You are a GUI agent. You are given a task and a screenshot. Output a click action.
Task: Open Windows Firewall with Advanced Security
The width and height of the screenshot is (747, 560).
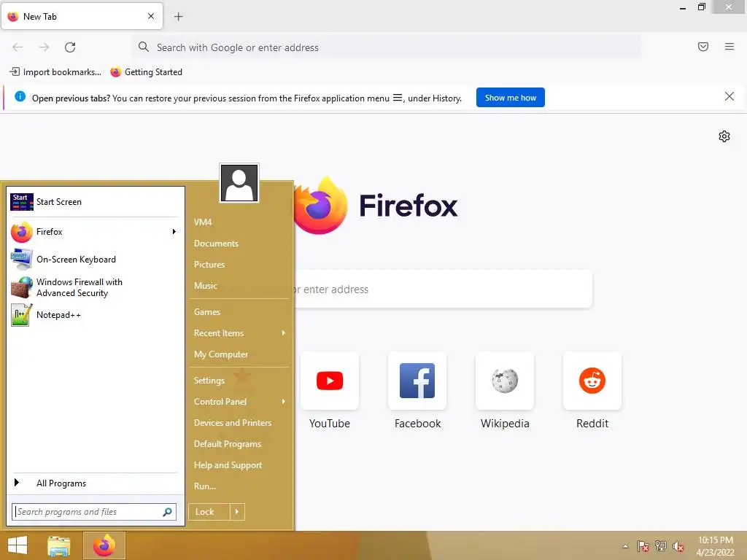click(94, 287)
